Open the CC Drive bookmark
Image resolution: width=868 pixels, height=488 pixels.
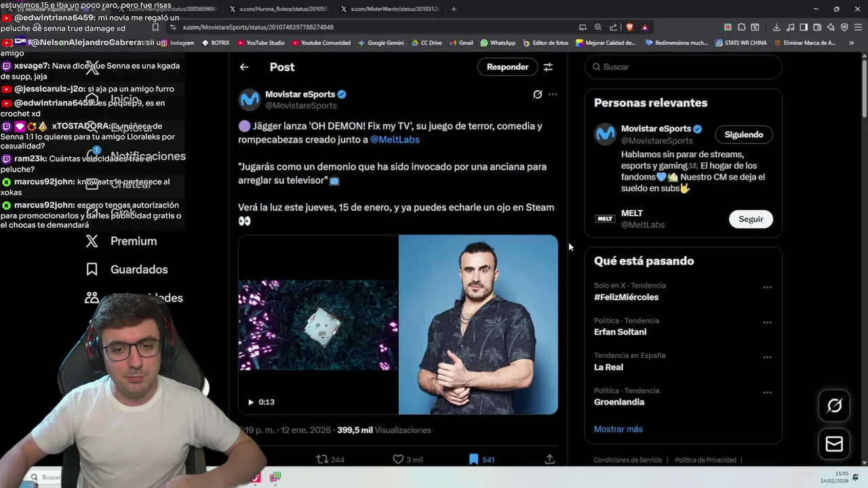coord(426,43)
